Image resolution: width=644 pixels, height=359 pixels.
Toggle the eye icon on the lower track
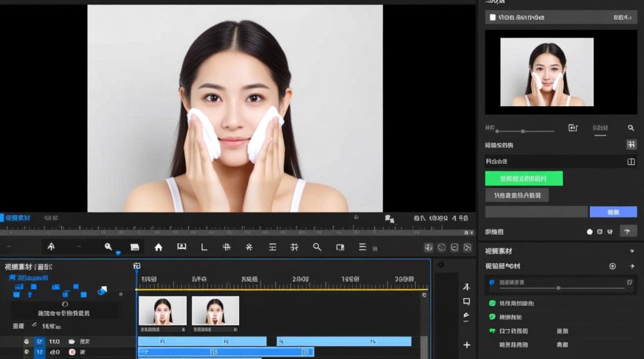pos(27,352)
